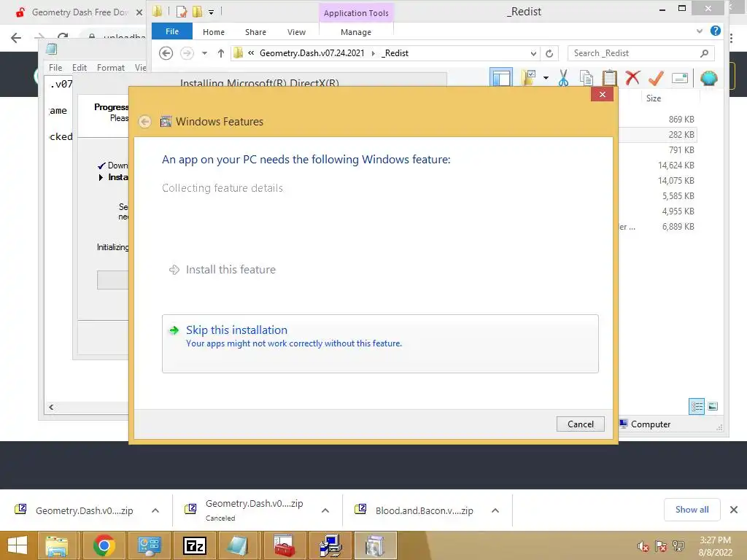The width and height of the screenshot is (747, 560).
Task: Click the Paste clipboard icon
Action: pos(609,77)
